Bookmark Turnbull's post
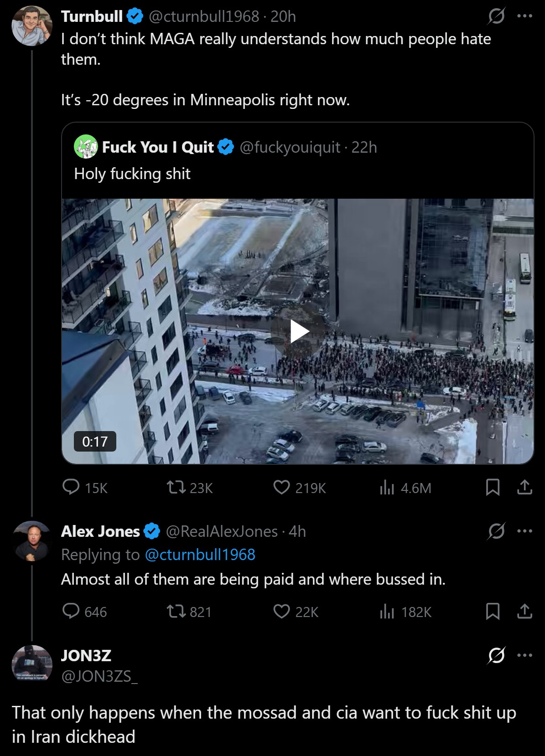 (493, 488)
